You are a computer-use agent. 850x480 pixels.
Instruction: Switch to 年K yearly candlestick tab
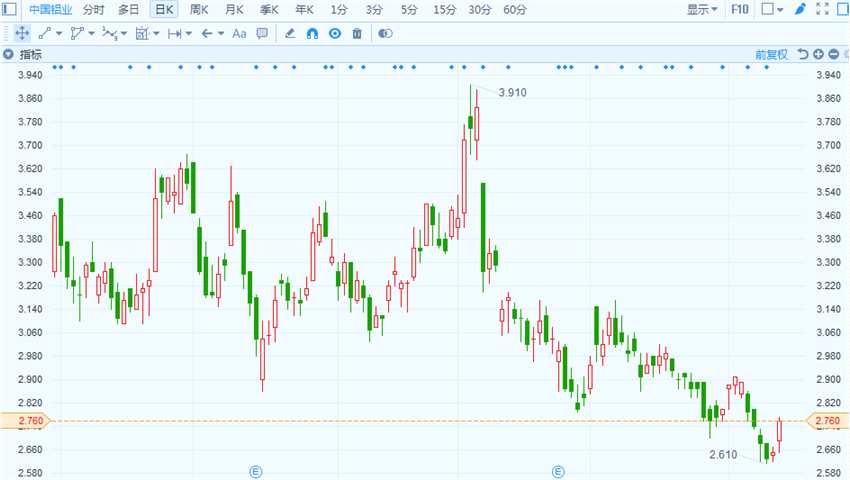(305, 9)
